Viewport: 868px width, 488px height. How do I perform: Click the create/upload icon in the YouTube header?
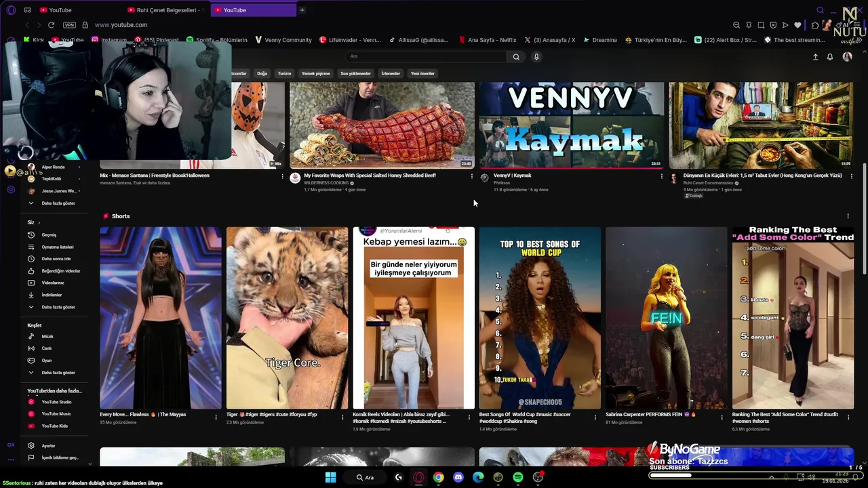(815, 57)
